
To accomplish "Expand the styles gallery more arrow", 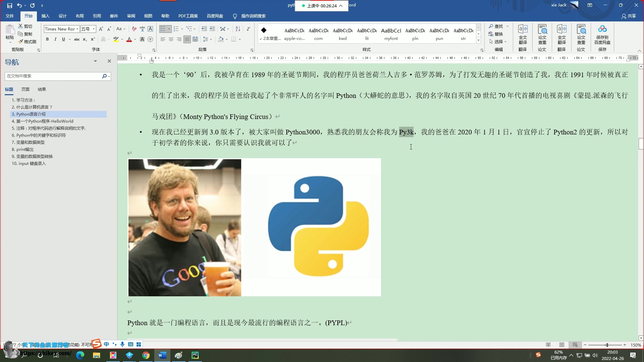I will (x=478, y=41).
